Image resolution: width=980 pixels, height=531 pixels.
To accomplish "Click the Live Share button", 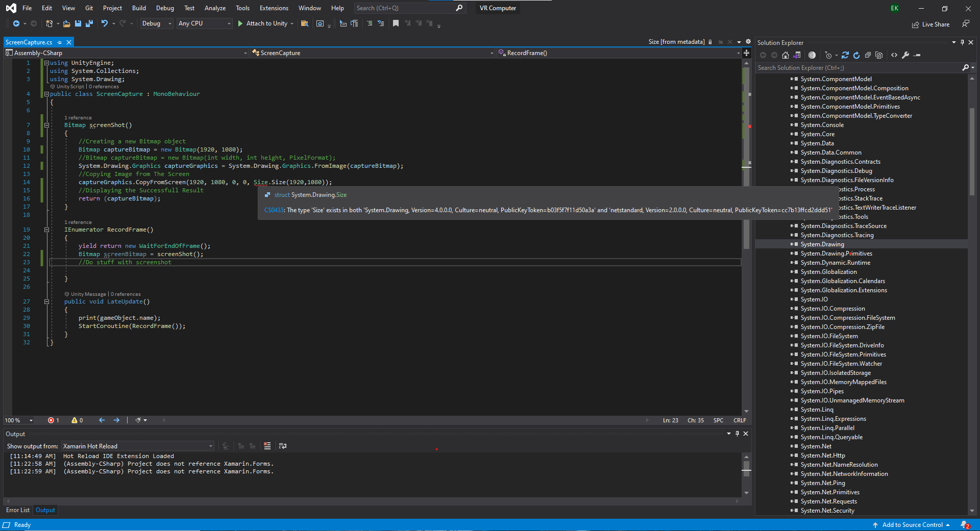I will click(x=931, y=24).
